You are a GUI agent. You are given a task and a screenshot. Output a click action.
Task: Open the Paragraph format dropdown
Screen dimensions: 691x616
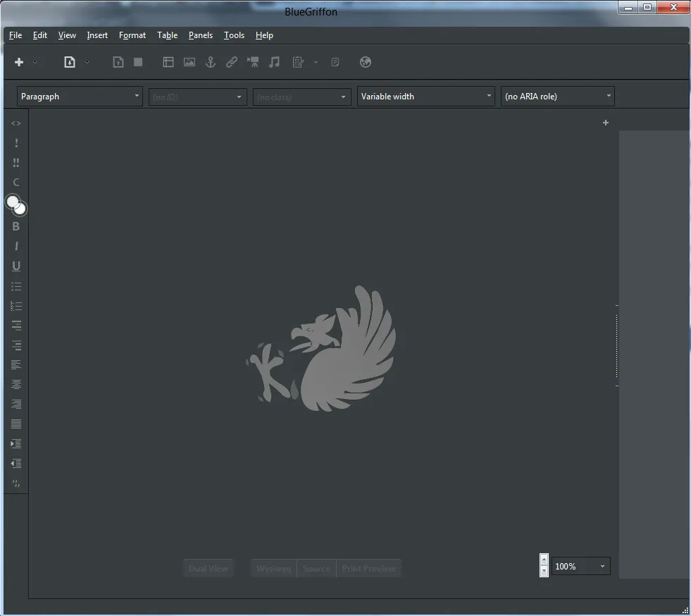click(80, 96)
